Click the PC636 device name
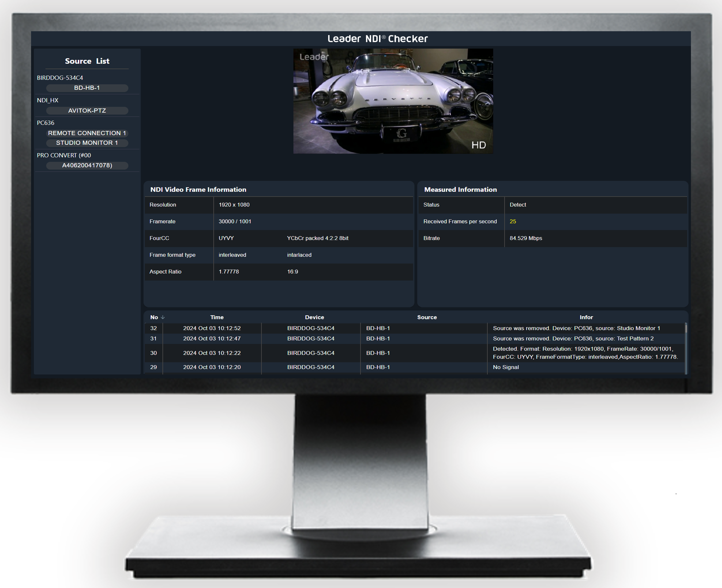This screenshot has width=722, height=588. click(45, 123)
